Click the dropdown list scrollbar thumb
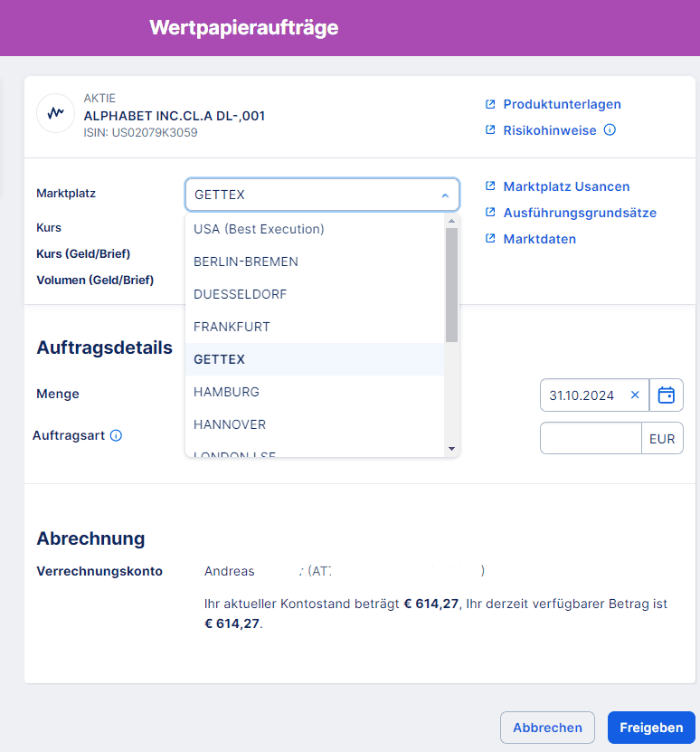The height and width of the screenshot is (752, 700). pos(451,285)
